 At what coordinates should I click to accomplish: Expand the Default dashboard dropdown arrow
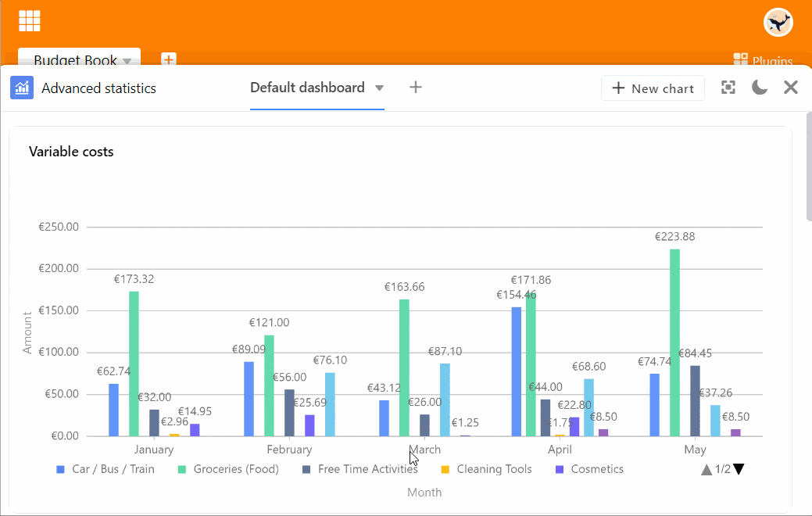click(x=380, y=88)
